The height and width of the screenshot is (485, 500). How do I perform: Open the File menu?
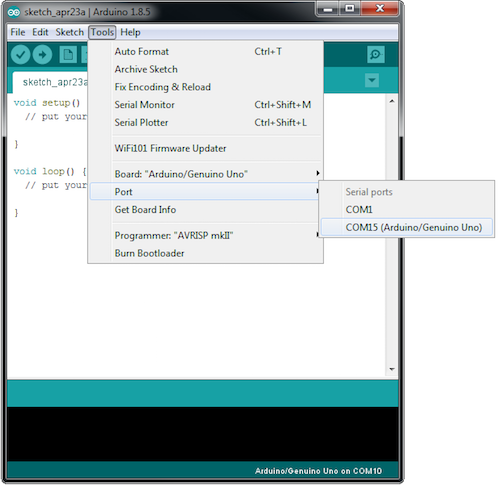tap(18, 32)
